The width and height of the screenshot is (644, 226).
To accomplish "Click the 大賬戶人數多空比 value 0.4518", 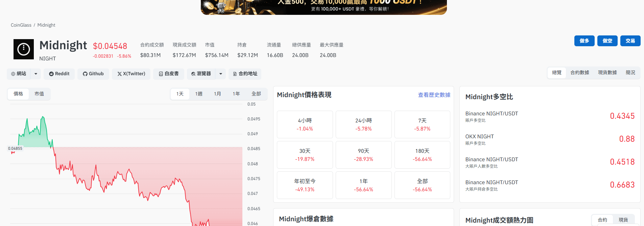I will [x=622, y=162].
